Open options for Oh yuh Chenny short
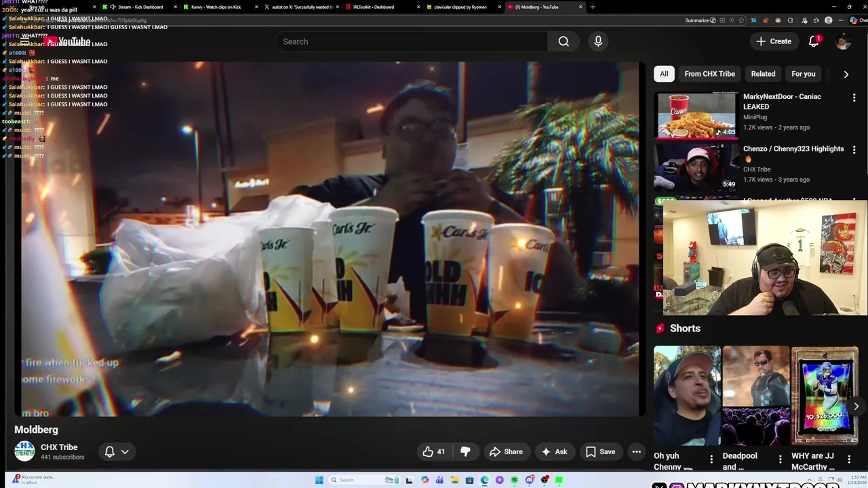Image resolution: width=868 pixels, height=488 pixels. [711, 459]
